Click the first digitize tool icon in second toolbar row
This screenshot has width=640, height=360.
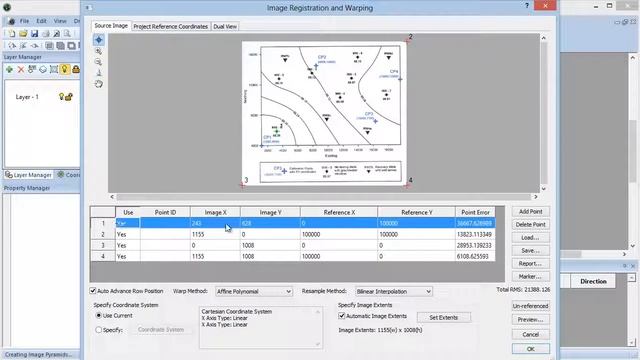click(12, 46)
